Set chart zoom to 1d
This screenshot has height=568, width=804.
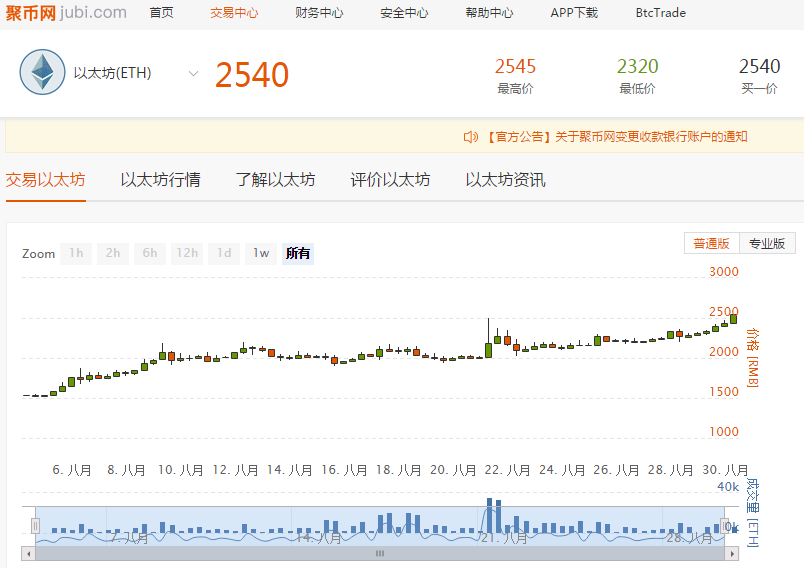(224, 253)
